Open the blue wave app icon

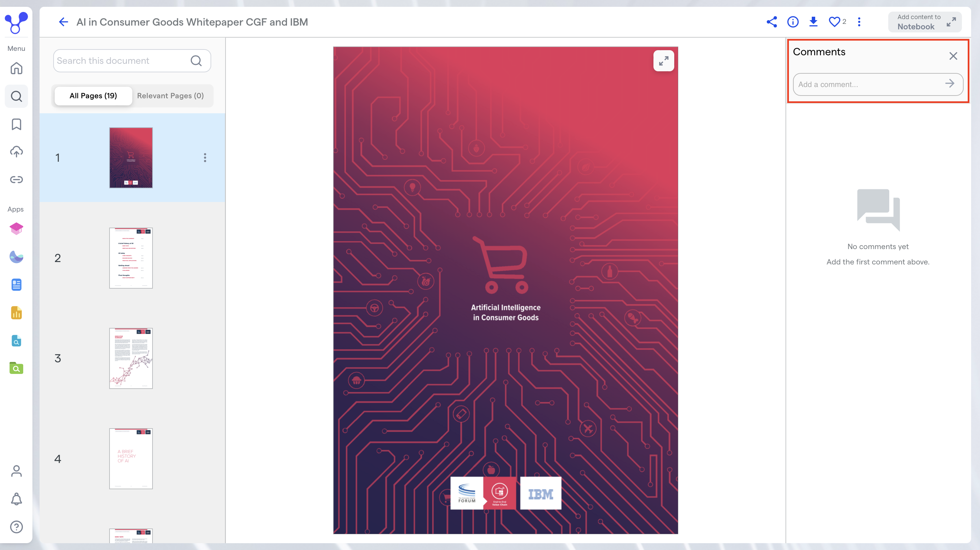click(x=16, y=257)
